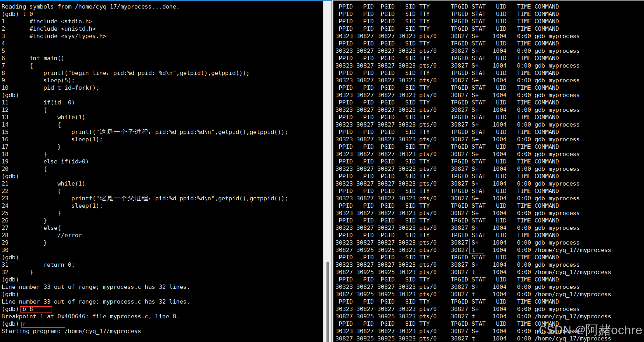Select the "#include <unistd.h>" line
This screenshot has width=644, height=342.
pyautogui.click(x=62, y=29)
